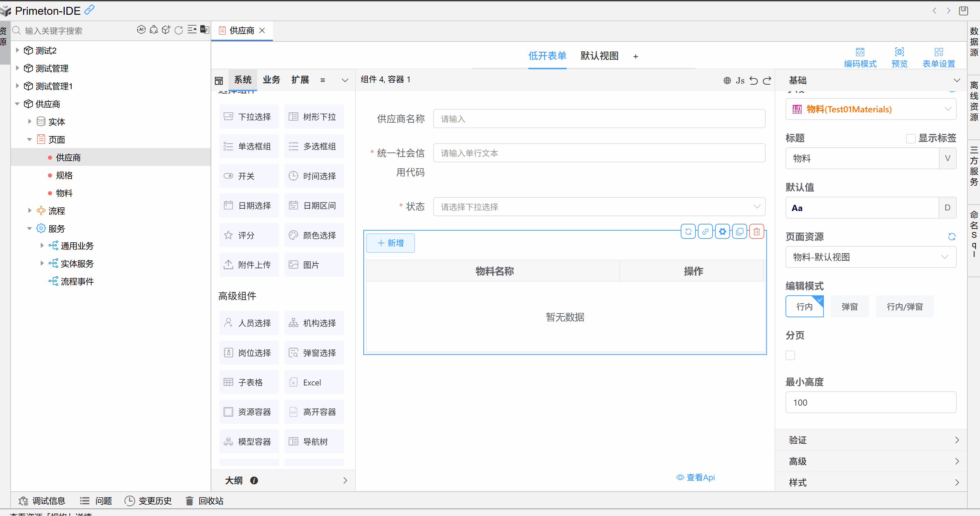Screen dimensions: 980x516
Task: Enable the 显示标签 checkbox
Action: pyautogui.click(x=911, y=138)
